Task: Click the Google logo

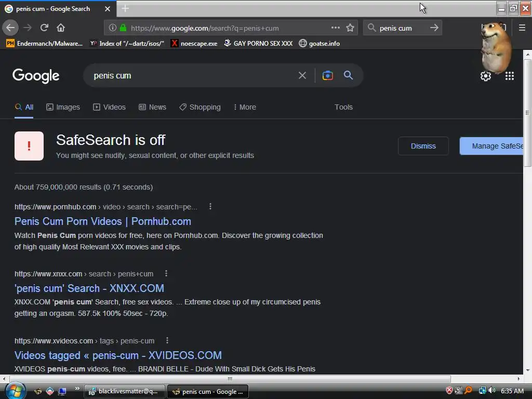Action: [36, 76]
